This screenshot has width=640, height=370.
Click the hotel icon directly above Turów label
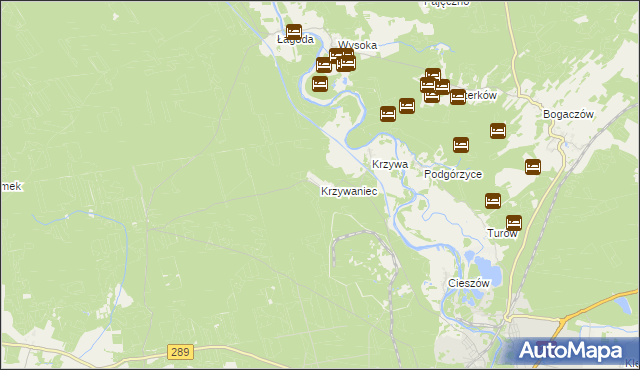point(514,223)
